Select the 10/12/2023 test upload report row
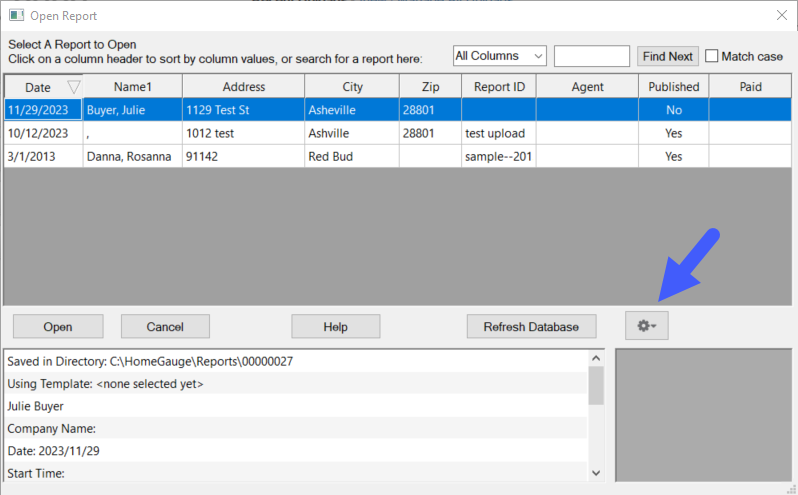This screenshot has height=495, width=798. click(x=300, y=133)
